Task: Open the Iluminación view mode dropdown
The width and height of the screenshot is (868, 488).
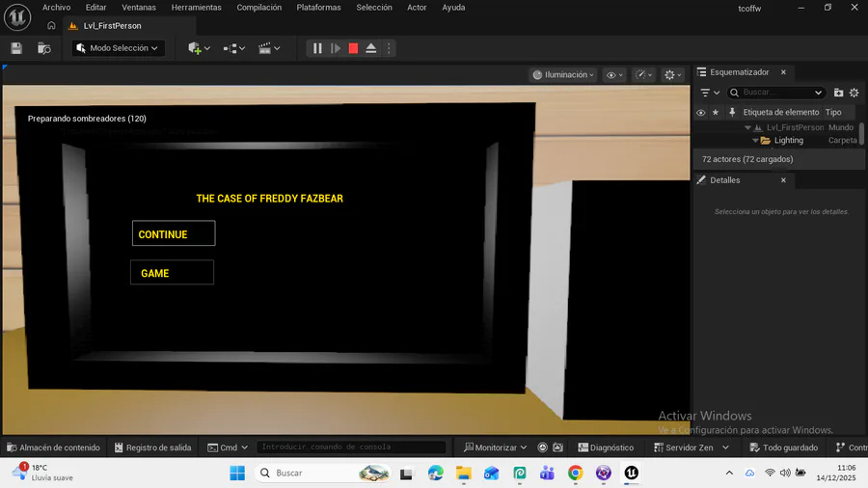Action: tap(563, 74)
